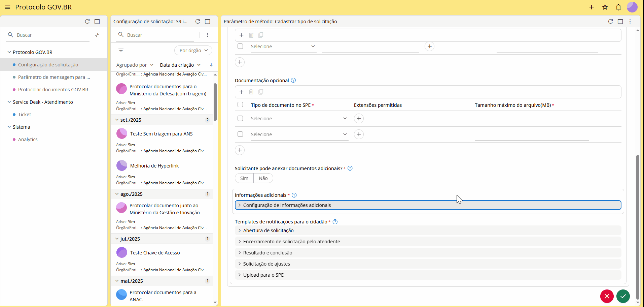Open Teste Chave de Acesso item
The image size is (644, 307).
click(x=162, y=260)
